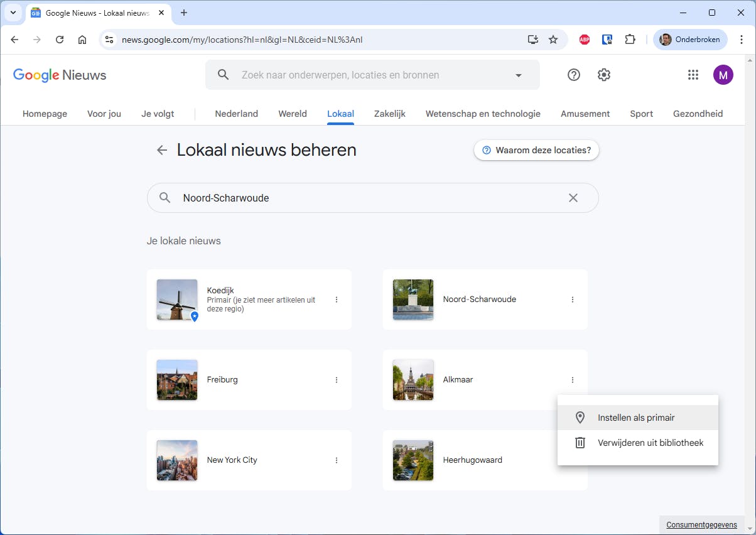Clear the Noord-Scharwoude search text

573,197
